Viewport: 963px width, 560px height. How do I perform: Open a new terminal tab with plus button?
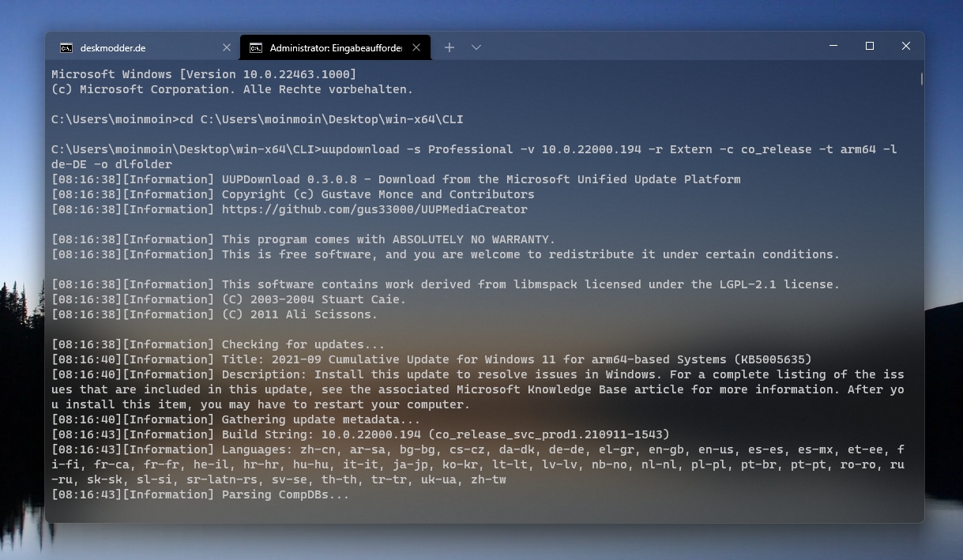[450, 47]
